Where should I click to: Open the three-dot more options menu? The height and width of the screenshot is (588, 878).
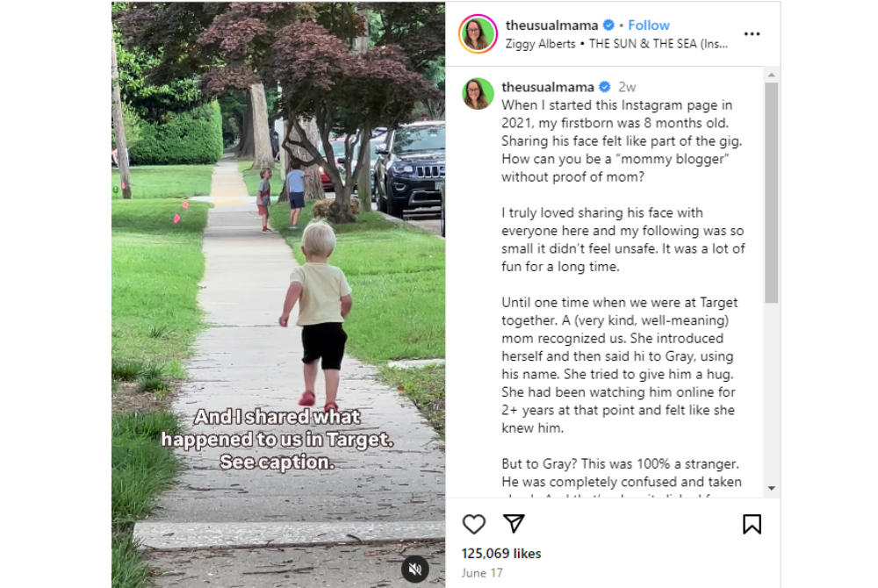point(752,34)
